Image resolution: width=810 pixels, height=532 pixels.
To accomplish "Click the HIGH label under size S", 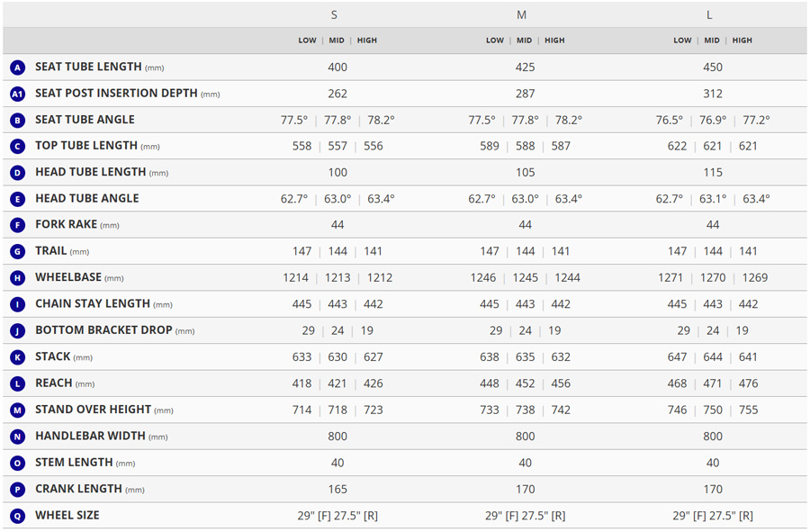I will [367, 41].
